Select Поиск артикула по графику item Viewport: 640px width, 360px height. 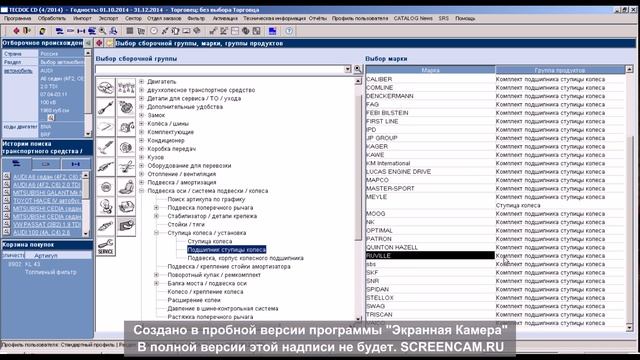pos(206,199)
